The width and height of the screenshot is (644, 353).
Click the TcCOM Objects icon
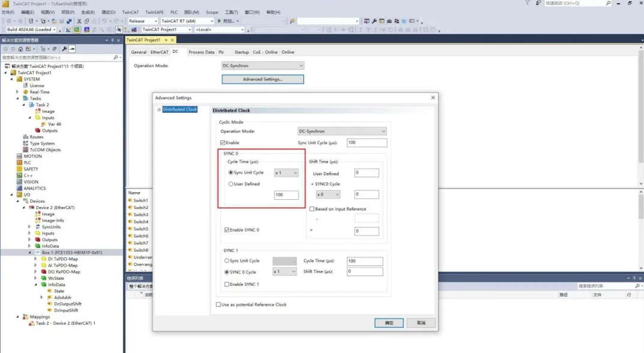coord(25,150)
